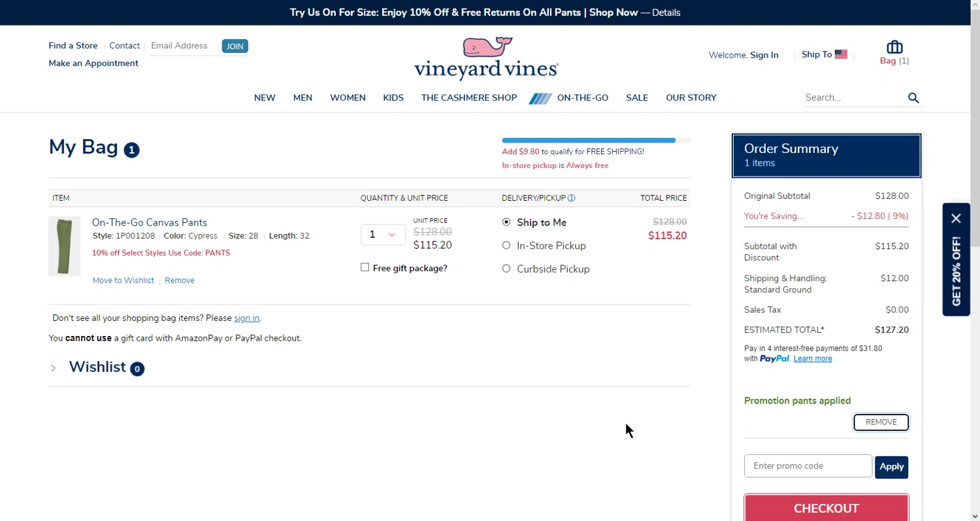The height and width of the screenshot is (521, 980).
Task: Click the Enter promo code field
Action: click(808, 466)
